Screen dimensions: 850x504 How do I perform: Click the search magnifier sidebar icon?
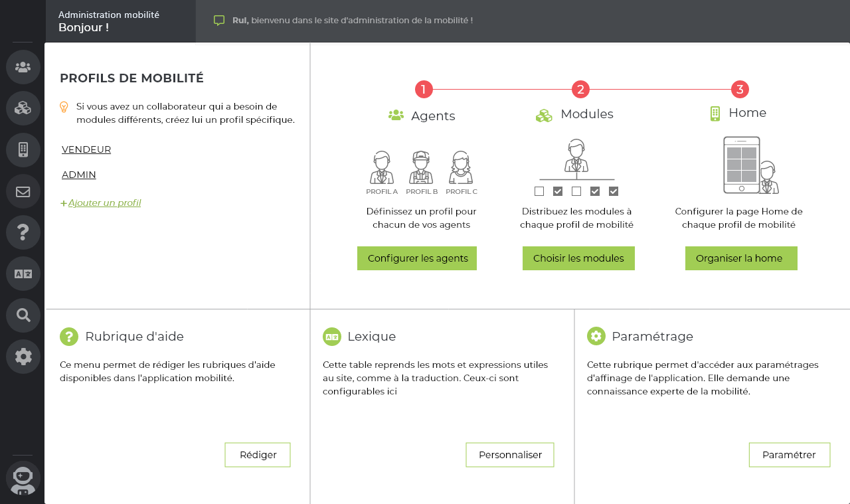(23, 315)
